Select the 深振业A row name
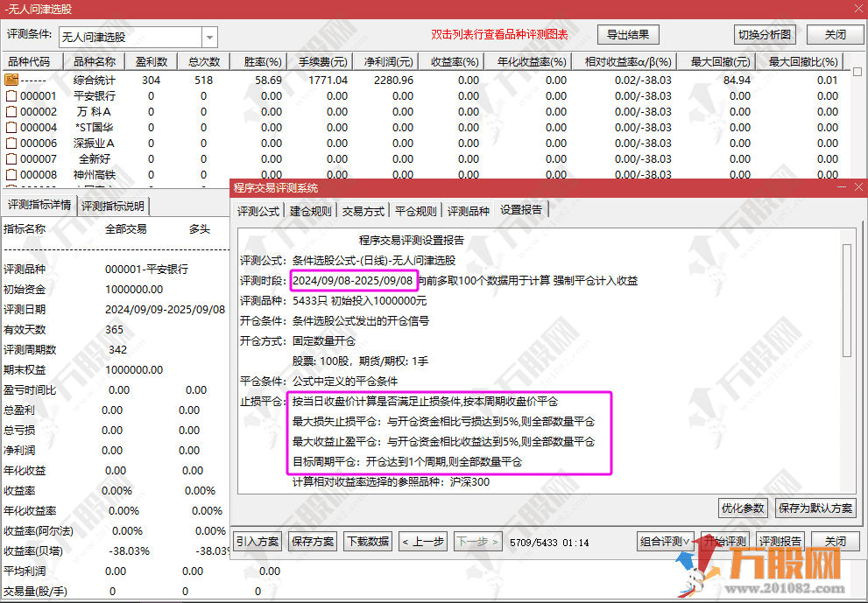Screen dimensions: 868x603 click(95, 144)
